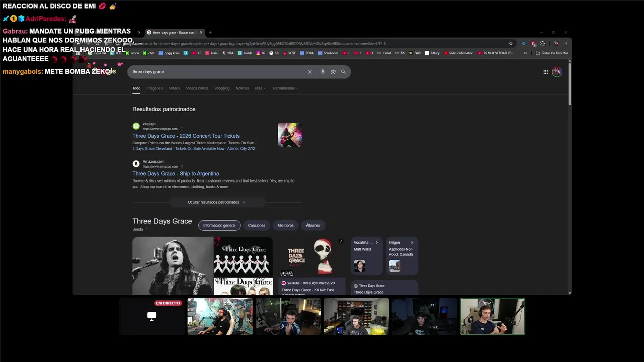Screen dimensions: 644x362
Task: Open the 'Soloboom' bookmark
Action: [x=328, y=53]
